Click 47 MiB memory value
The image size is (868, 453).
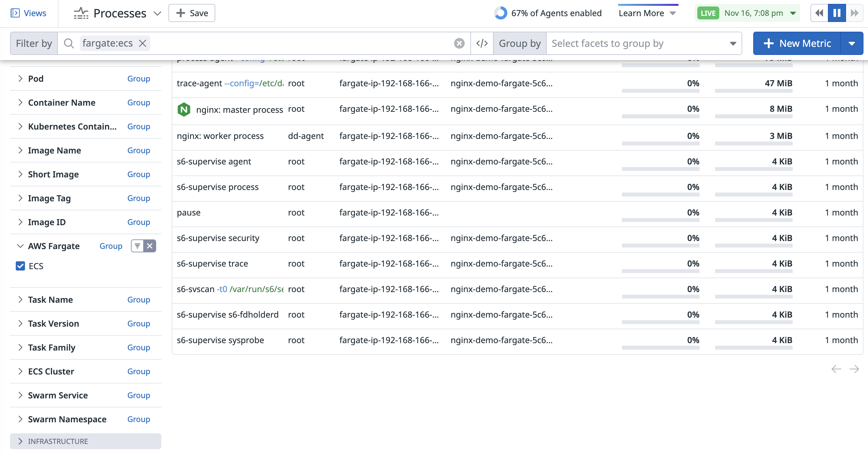(x=778, y=83)
